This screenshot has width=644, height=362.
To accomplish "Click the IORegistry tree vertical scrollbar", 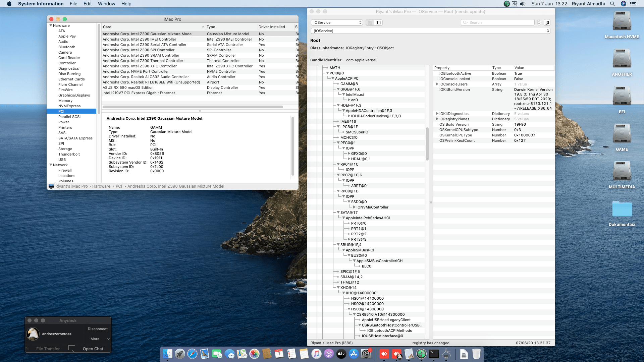I will (x=427, y=143).
